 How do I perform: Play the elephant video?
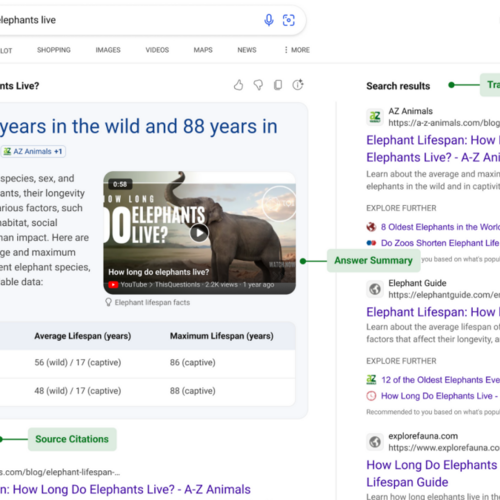(x=199, y=233)
